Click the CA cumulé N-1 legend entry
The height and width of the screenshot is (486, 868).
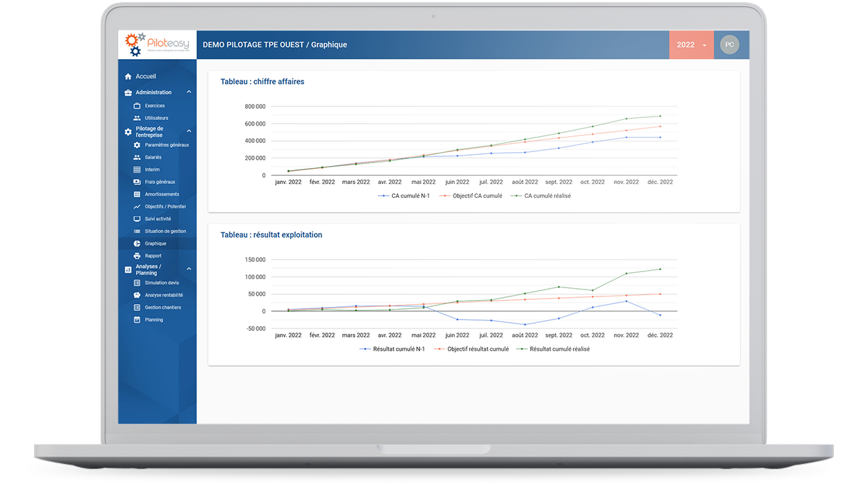(403, 196)
